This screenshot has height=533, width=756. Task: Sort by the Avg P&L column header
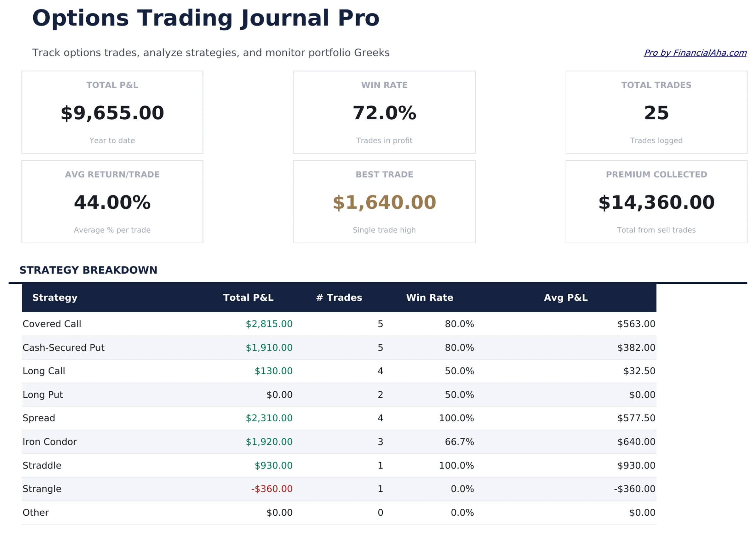(565, 297)
